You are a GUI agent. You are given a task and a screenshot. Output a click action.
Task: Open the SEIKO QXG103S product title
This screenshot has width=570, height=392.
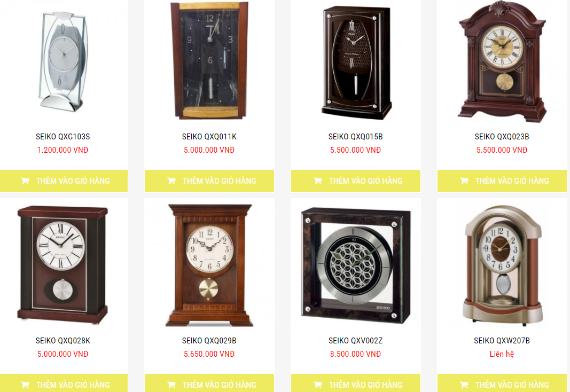(x=63, y=137)
